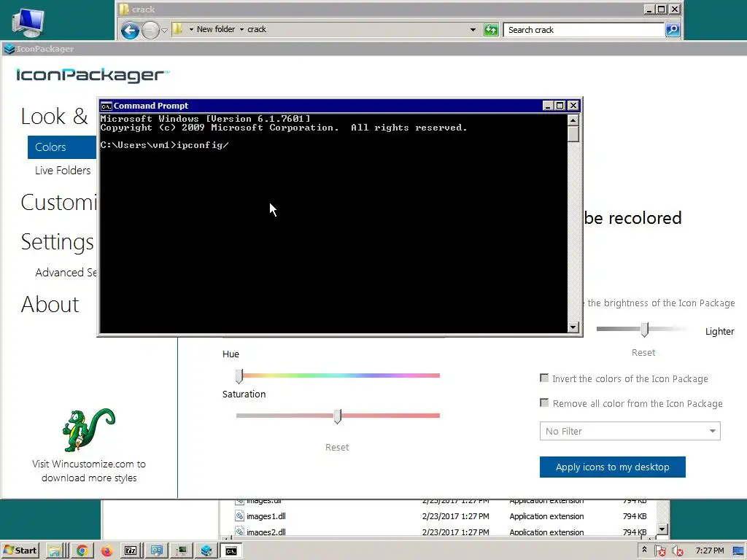747x560 pixels.
Task: Switch to the Command Prompt taskbar button
Action: pyautogui.click(x=231, y=551)
